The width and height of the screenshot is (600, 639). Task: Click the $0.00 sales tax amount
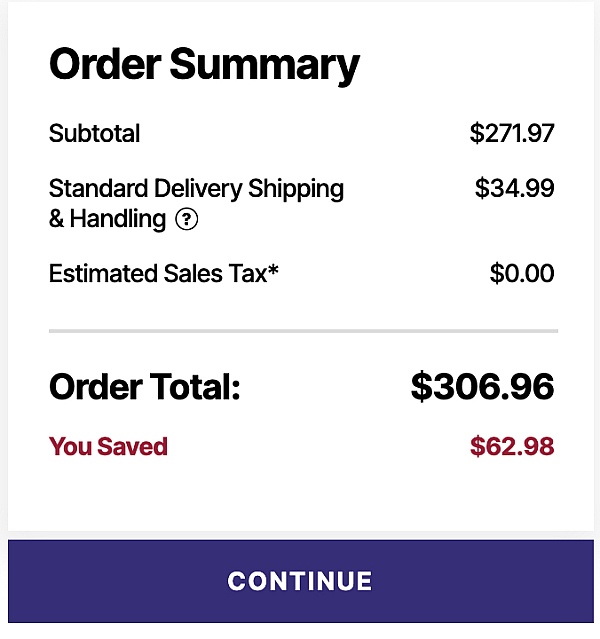(522, 274)
